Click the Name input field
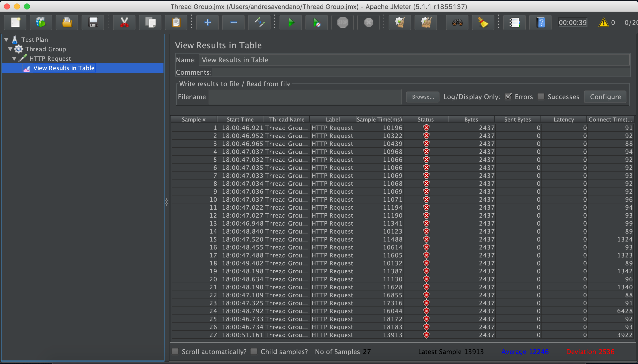The image size is (638, 364). 414,60
